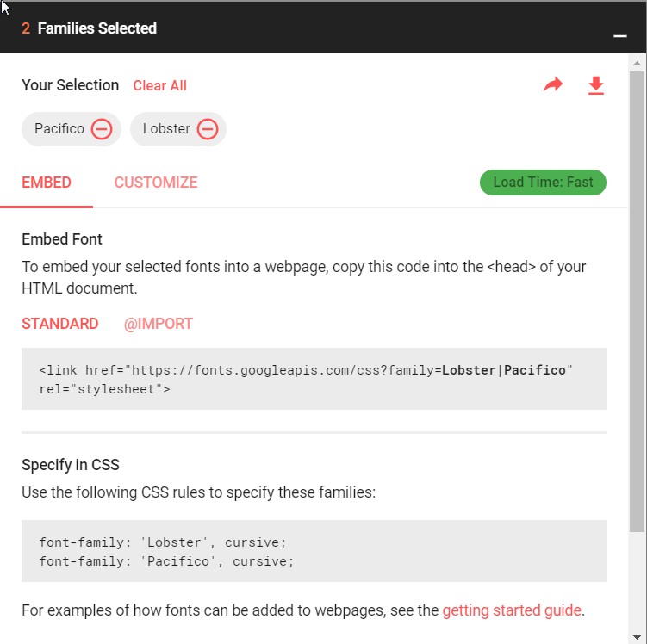Click the Pacifico font-family CSS line
647x644 pixels.
click(x=167, y=561)
